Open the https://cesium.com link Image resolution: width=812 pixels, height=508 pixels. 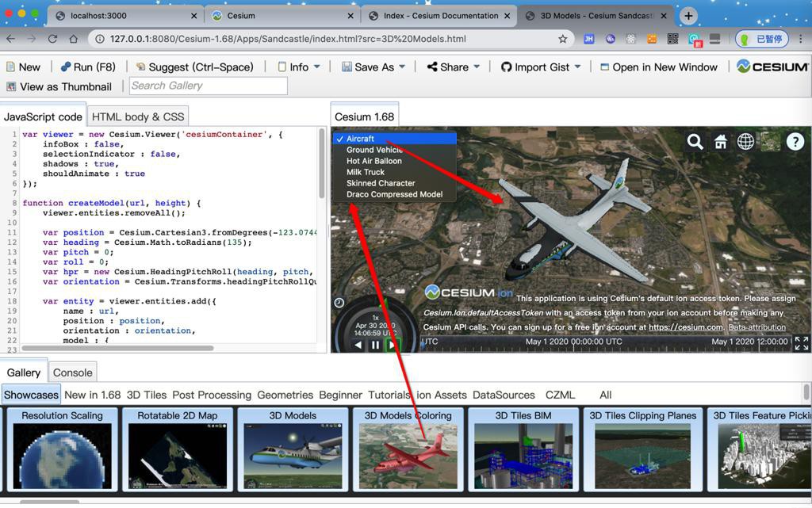point(686,327)
